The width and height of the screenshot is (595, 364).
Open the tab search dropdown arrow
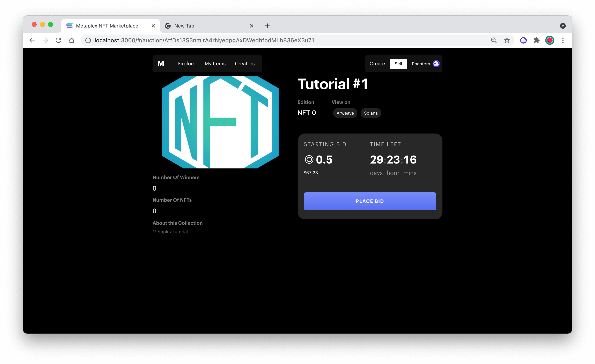563,26
